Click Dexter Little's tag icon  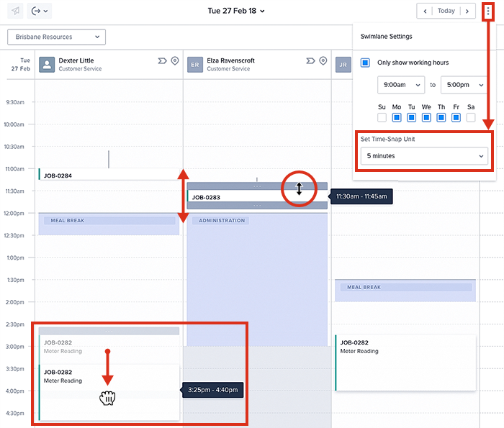162,61
